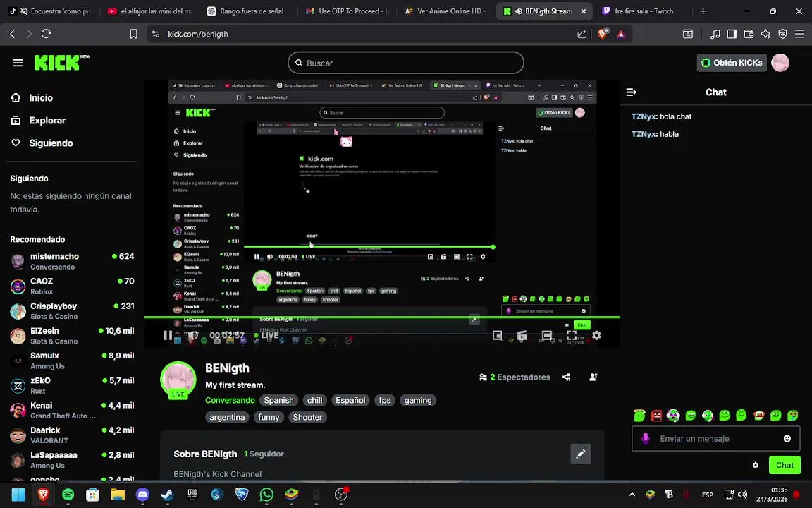The width and height of the screenshot is (812, 508).
Task: Toggle theater mode on the player
Action: point(546,335)
